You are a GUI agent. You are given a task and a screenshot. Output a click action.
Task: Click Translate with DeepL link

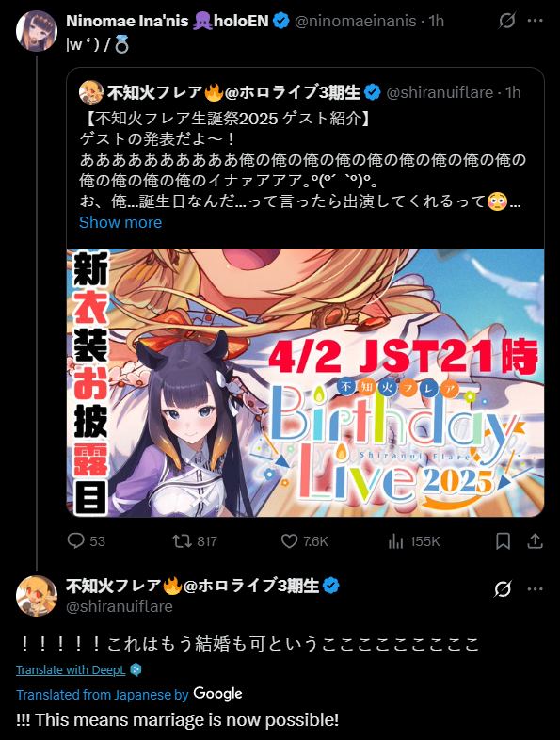click(x=71, y=669)
